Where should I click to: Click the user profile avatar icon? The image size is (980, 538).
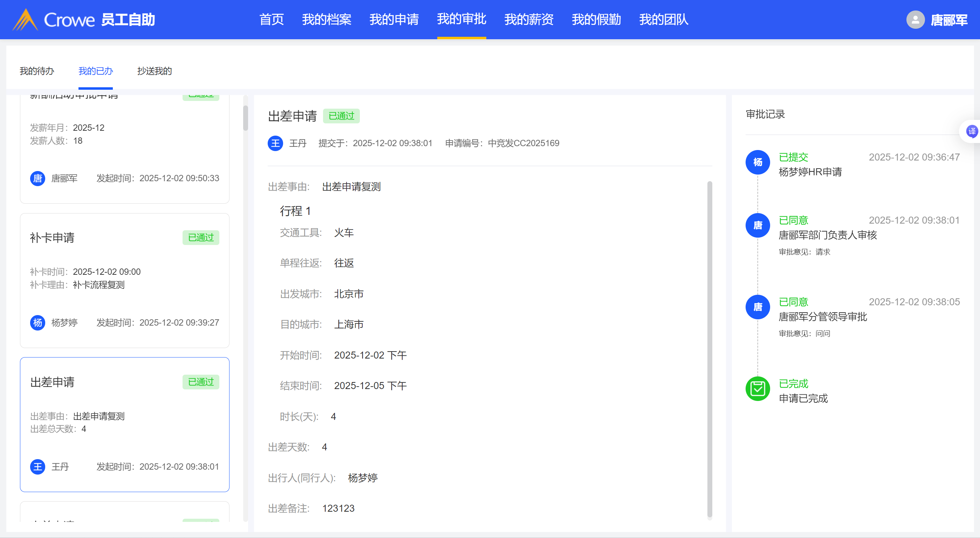(x=915, y=19)
